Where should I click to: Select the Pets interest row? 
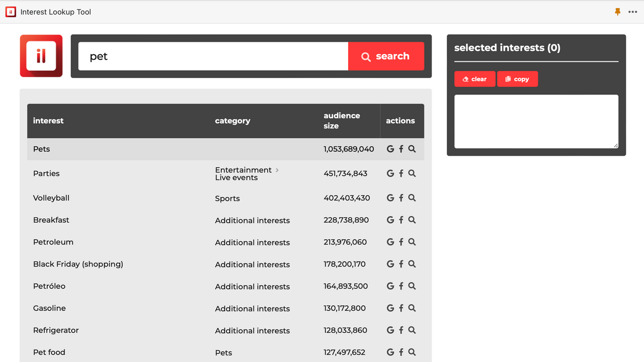(225, 149)
